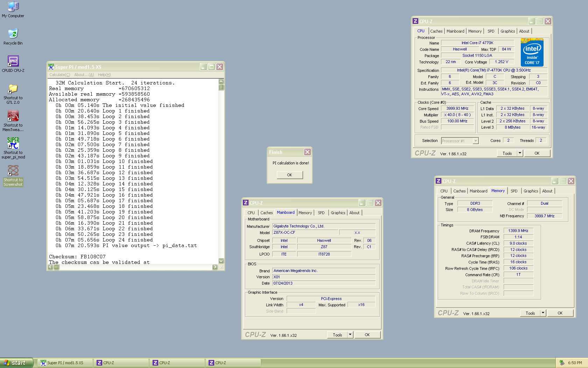The image size is (588, 368).
Task: Click the DRAM Frequency 1399.9 MHz value
Action: click(518, 231)
